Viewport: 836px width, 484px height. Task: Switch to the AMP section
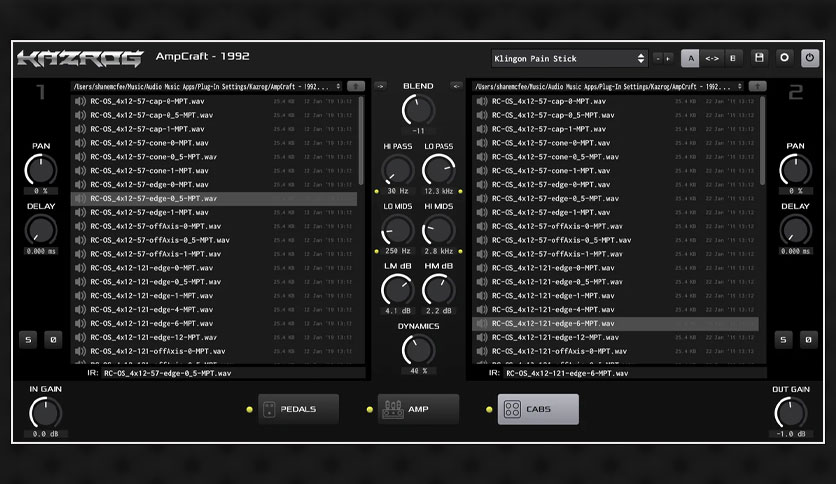419,409
